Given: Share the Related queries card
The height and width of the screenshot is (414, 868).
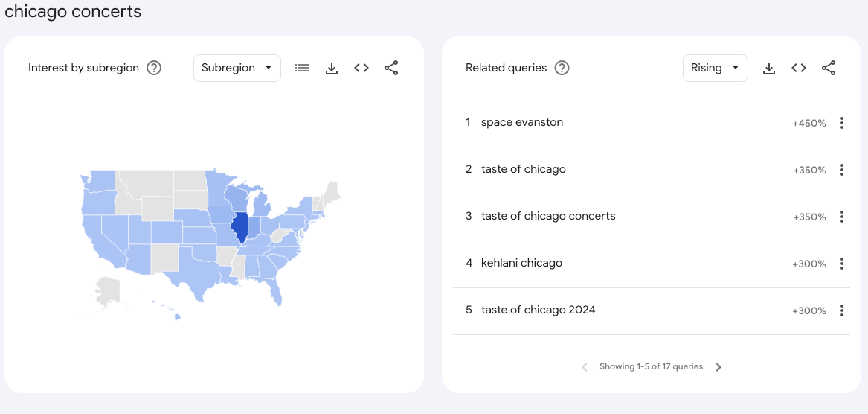Looking at the screenshot, I should [x=829, y=69].
